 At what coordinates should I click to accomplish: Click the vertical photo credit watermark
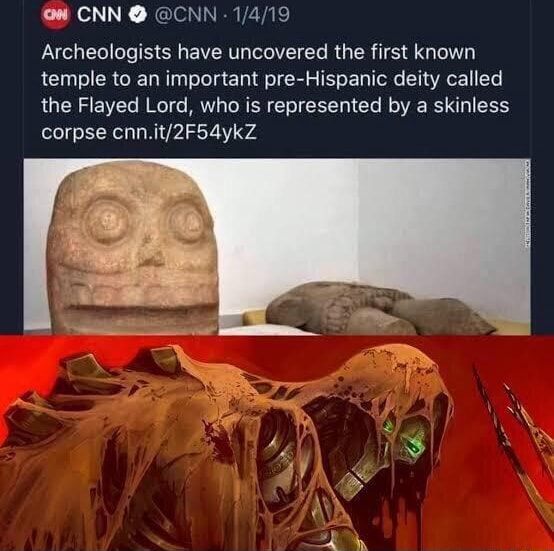[528, 207]
